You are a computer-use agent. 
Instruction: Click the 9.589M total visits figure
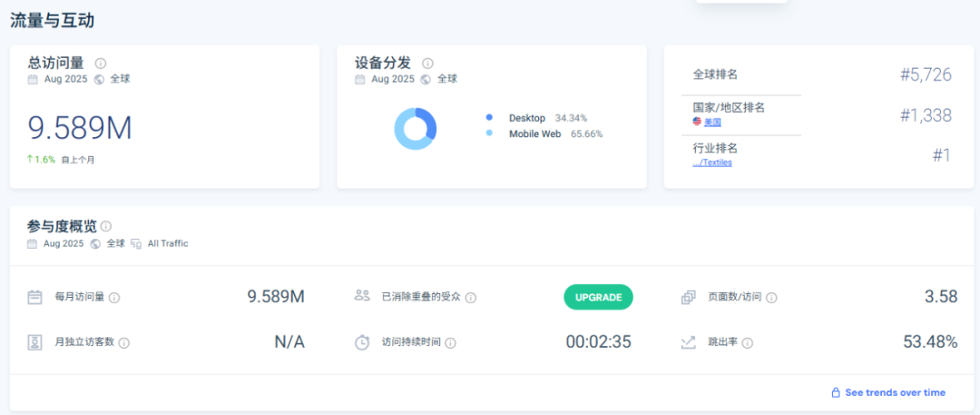tap(80, 128)
